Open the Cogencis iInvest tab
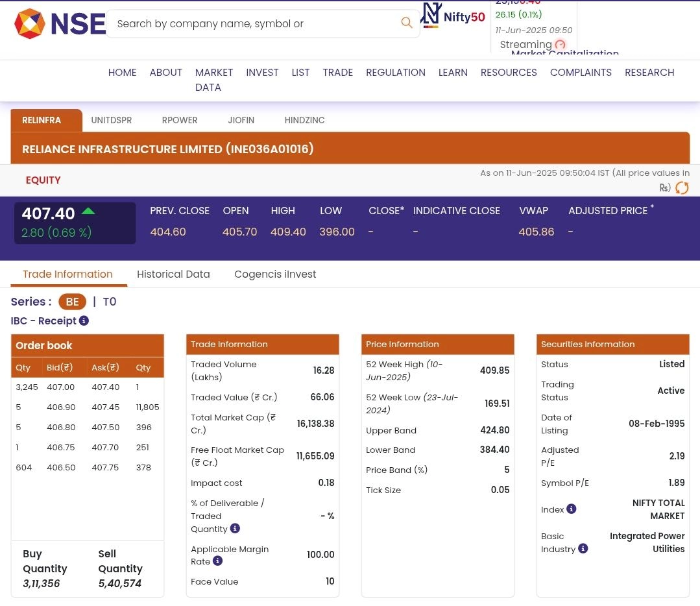The image size is (700, 606). (x=275, y=274)
